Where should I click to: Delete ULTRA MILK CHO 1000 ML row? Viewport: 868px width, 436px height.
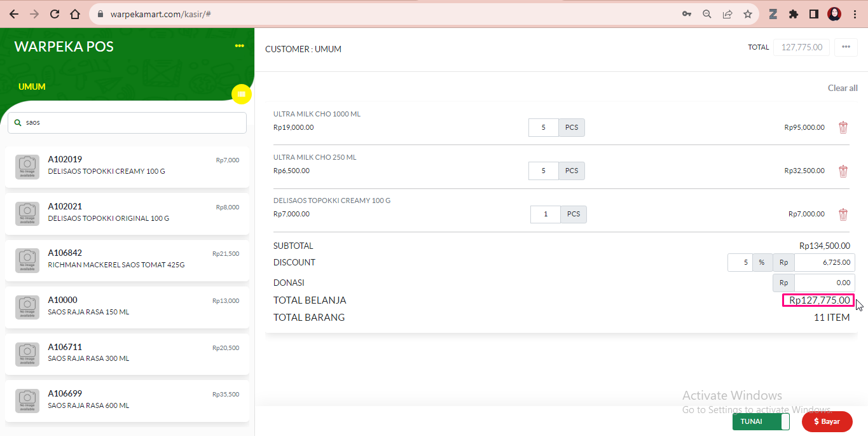[x=843, y=127]
